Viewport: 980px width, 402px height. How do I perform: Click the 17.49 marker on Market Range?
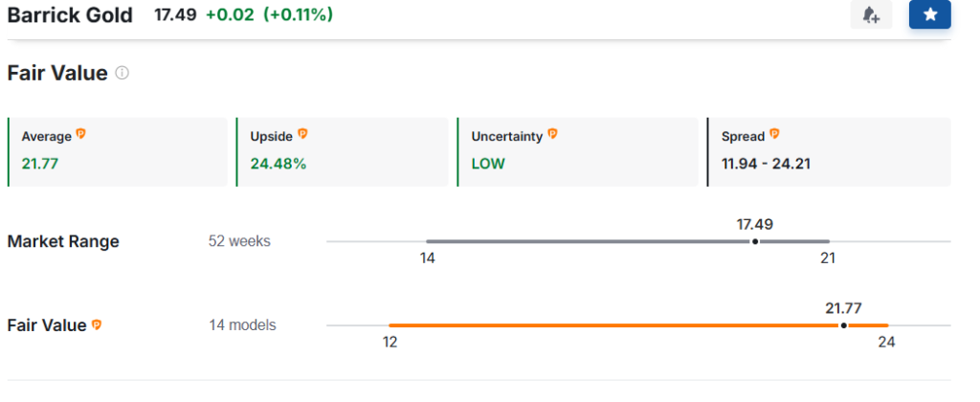pyautogui.click(x=755, y=241)
